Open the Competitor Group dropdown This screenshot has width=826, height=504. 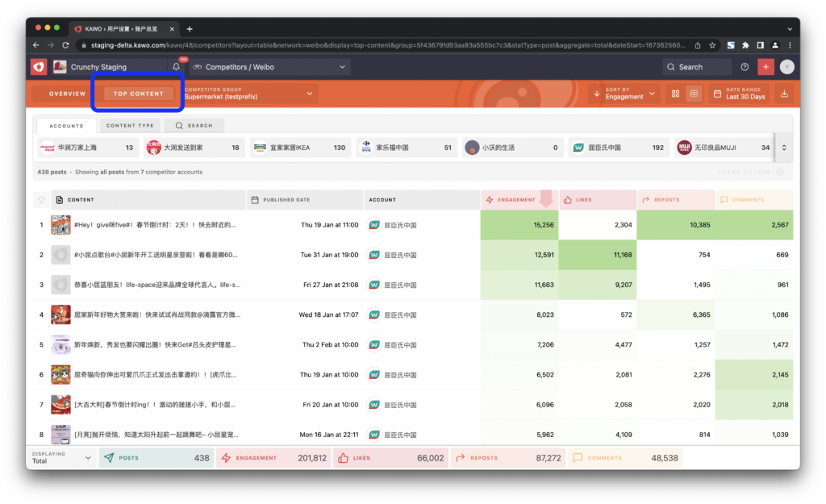(249, 94)
